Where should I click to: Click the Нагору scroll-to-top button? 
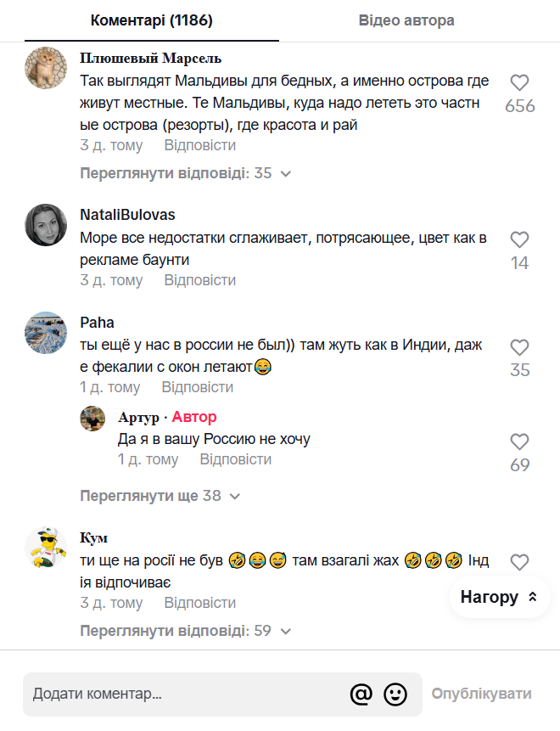499,597
